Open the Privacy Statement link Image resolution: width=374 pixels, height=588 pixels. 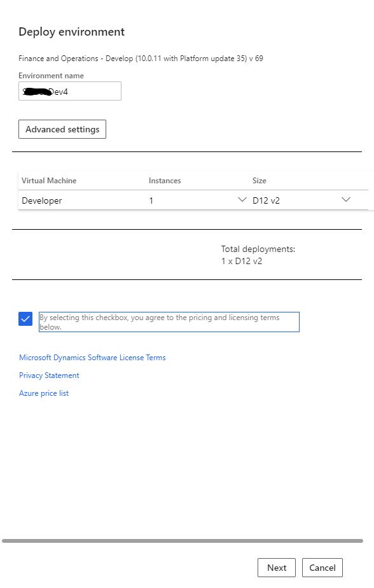point(49,375)
